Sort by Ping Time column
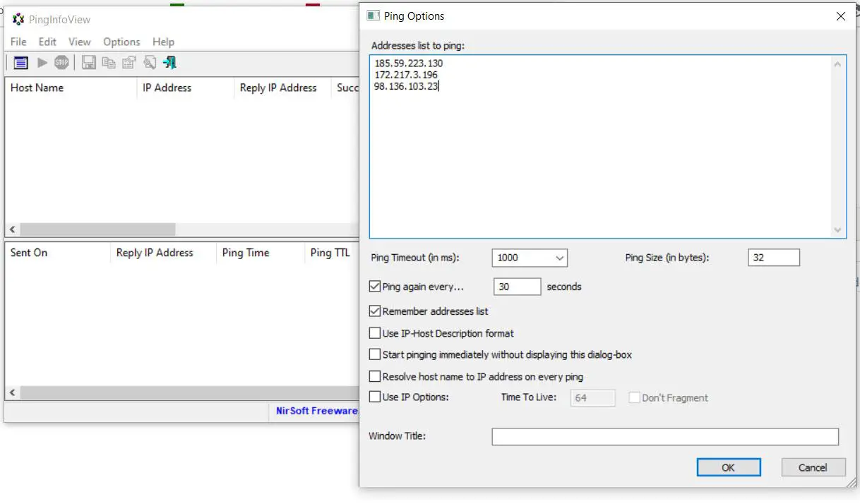Viewport: 860px width, 504px height. pos(261,253)
